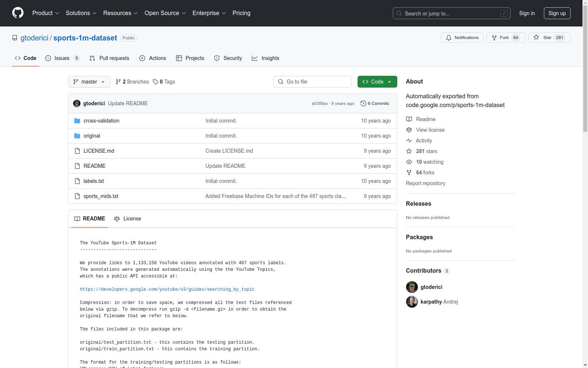Select the Code tab
The width and height of the screenshot is (588, 368).
[26, 58]
